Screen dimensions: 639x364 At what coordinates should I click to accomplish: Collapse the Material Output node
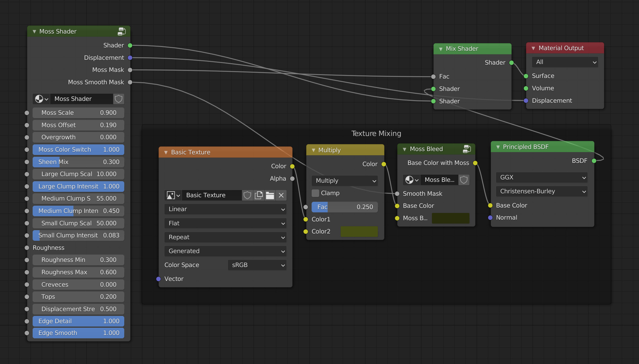(533, 48)
